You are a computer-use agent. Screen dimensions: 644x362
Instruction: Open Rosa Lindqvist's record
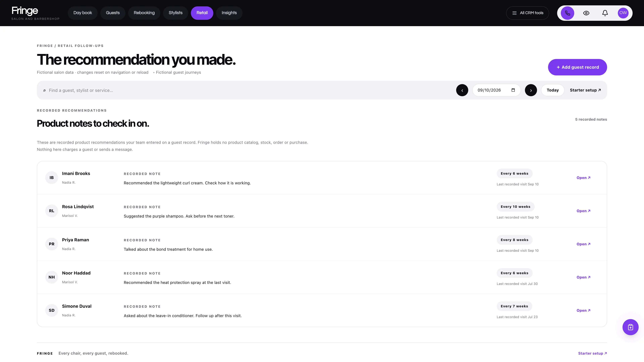[583, 211]
